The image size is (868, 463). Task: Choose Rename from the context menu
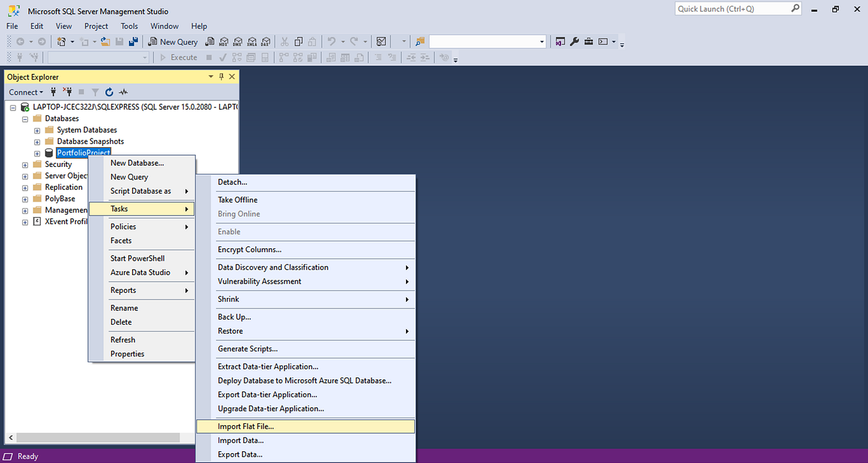click(x=124, y=307)
